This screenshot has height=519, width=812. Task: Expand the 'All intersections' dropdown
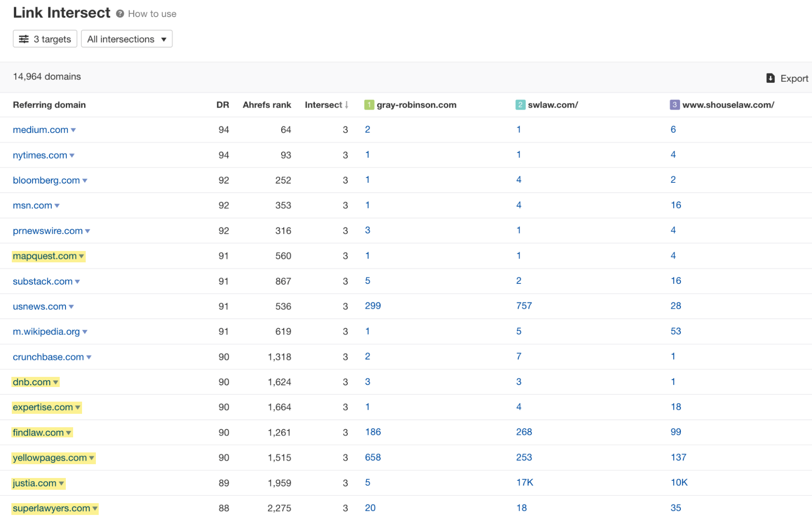click(126, 39)
